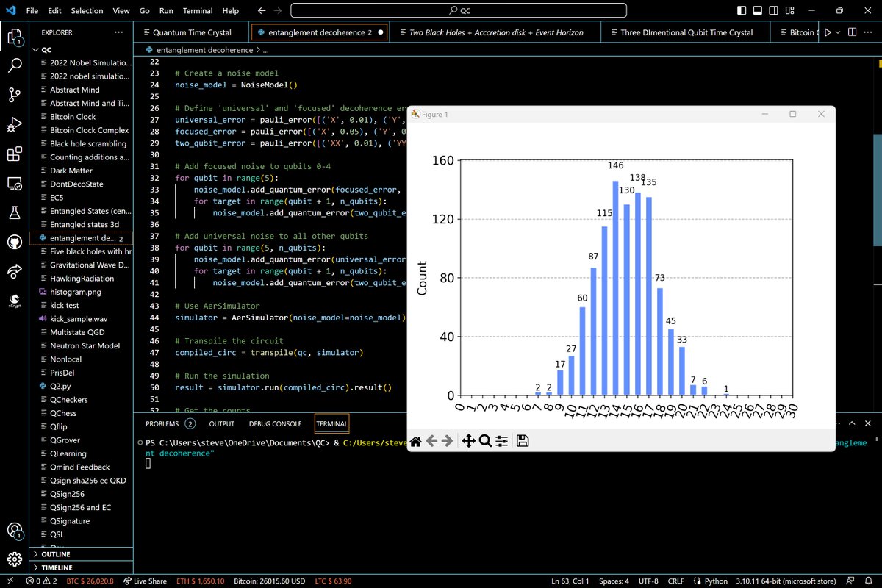Open the Extensions view

(x=15, y=154)
